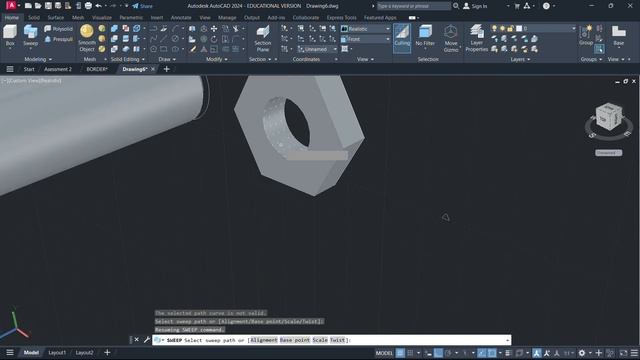The height and width of the screenshot is (360, 640).
Task: Click the Group tool
Action: click(586, 35)
